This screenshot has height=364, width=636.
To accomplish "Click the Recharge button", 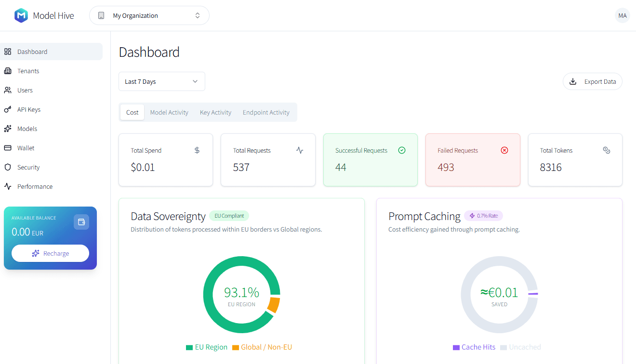I will 50,253.
